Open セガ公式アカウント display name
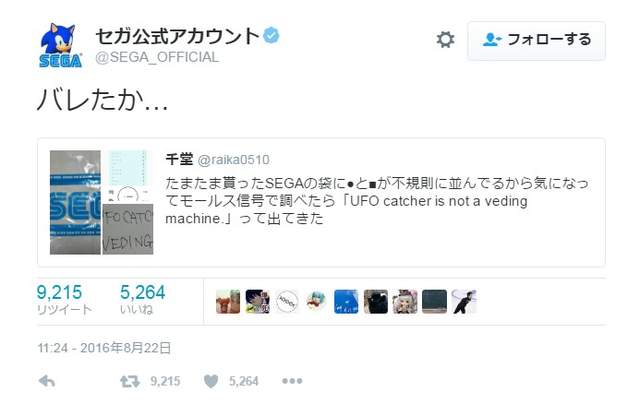This screenshot has height=416, width=640. (178, 36)
